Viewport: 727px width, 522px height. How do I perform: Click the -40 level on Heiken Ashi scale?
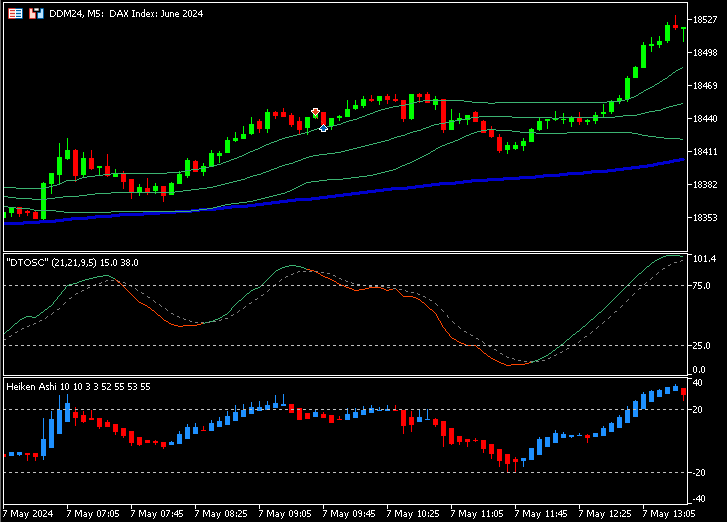(698, 499)
